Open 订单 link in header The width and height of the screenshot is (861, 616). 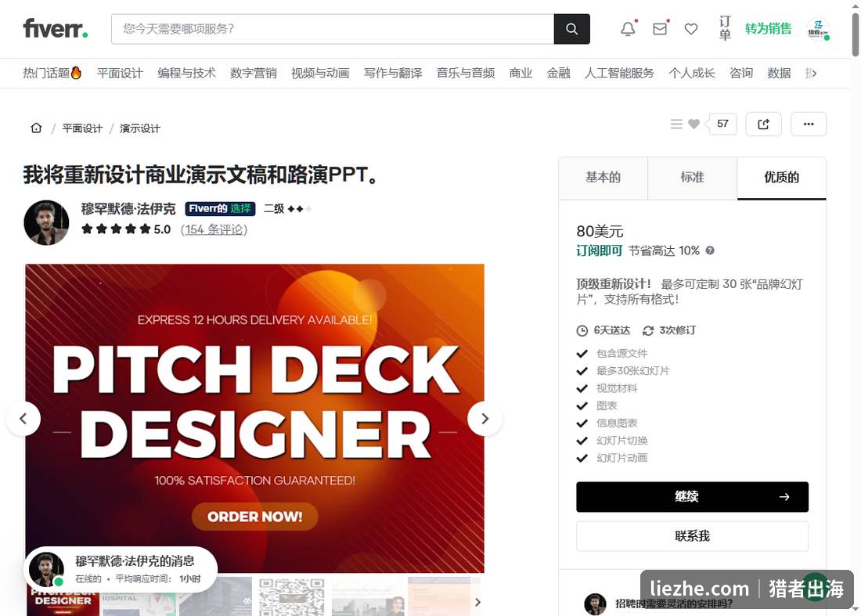pyautogui.click(x=725, y=28)
